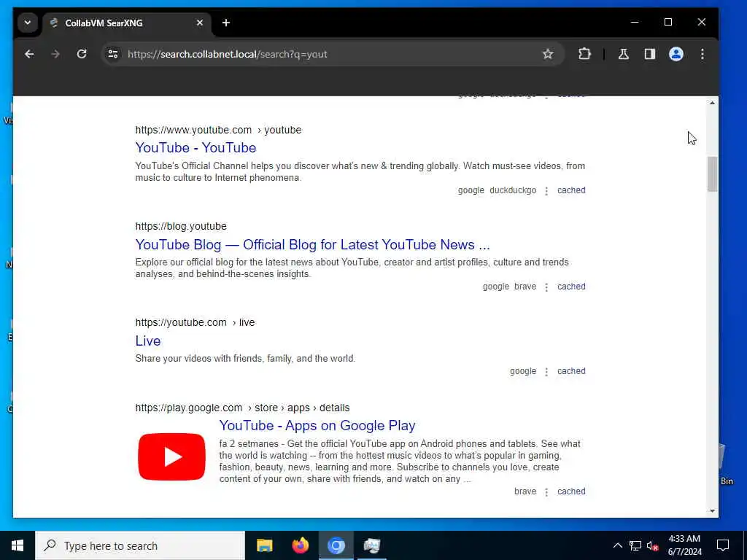This screenshot has height=560, width=747.
Task: Open cached link for the Live result
Action: [571, 371]
